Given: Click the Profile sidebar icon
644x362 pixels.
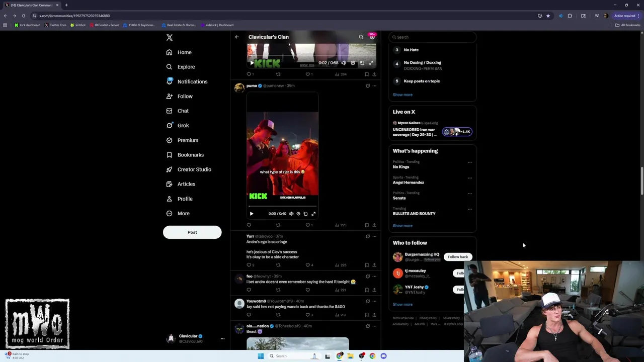Looking at the screenshot, I should pyautogui.click(x=169, y=199).
